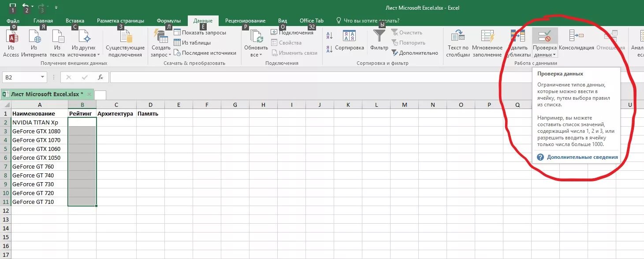Switch to the Рецензирование tab
Screen dimensions: 644x259
pos(245,21)
